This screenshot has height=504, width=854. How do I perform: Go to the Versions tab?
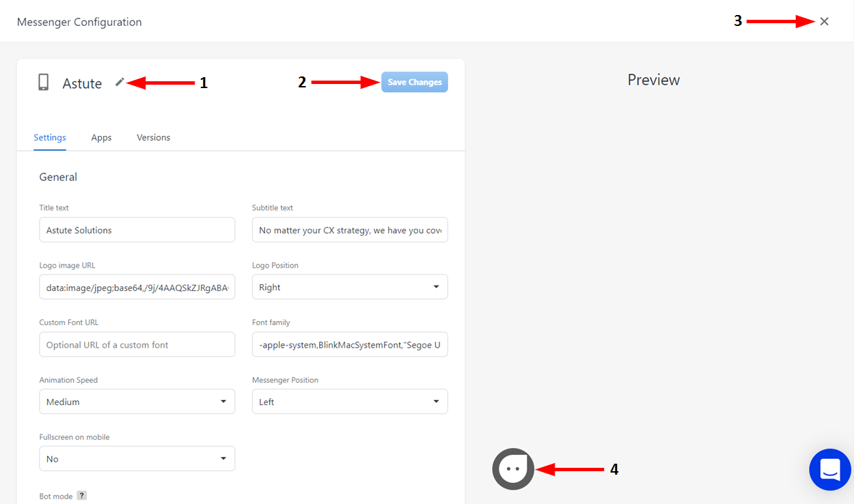(x=153, y=137)
